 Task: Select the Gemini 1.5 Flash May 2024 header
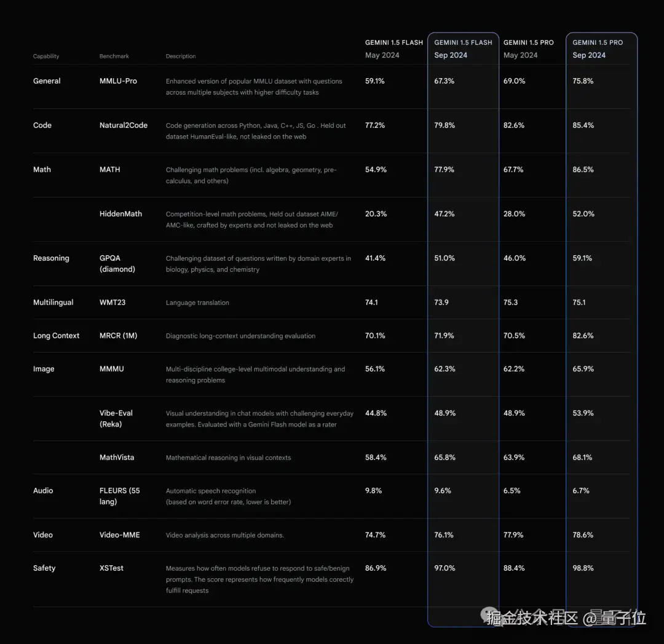(x=394, y=49)
